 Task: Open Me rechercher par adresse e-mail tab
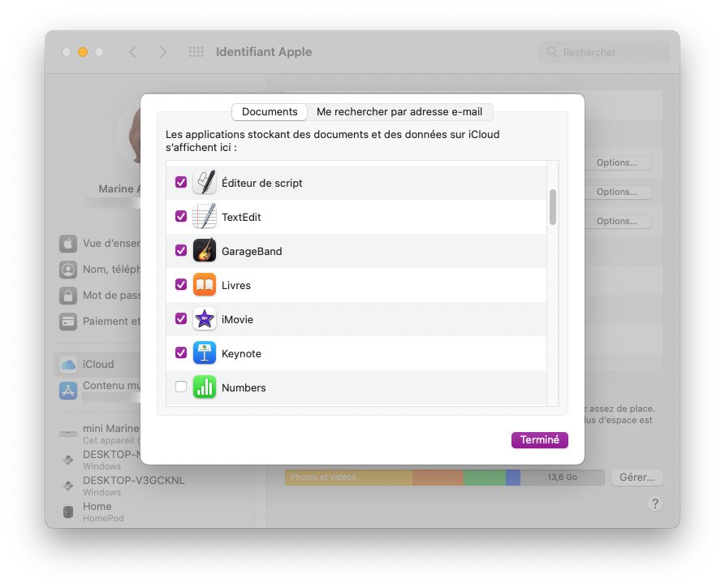(399, 112)
